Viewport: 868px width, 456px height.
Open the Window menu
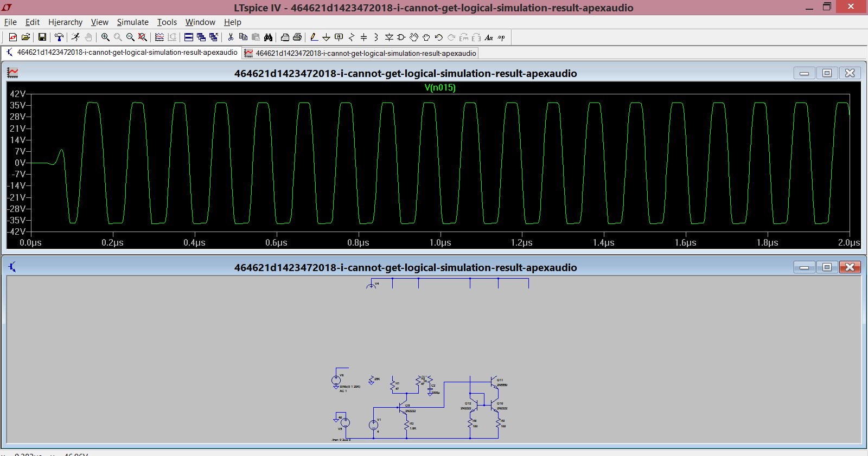click(x=200, y=22)
